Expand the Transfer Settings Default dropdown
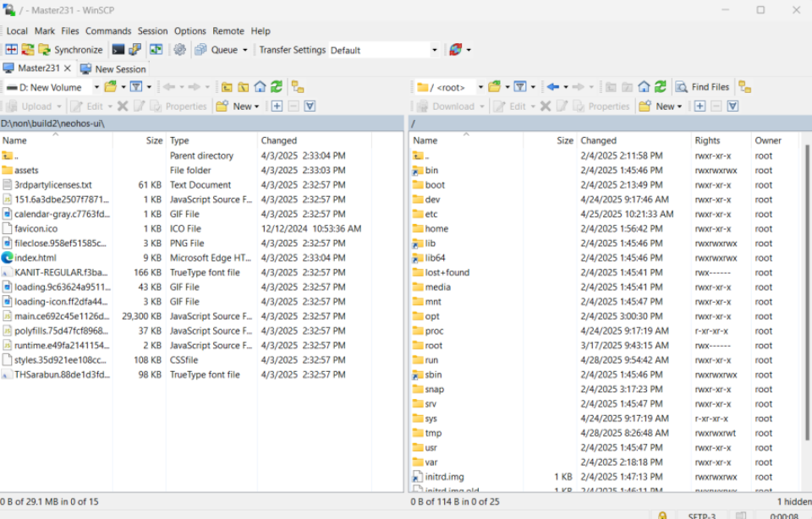 point(434,50)
